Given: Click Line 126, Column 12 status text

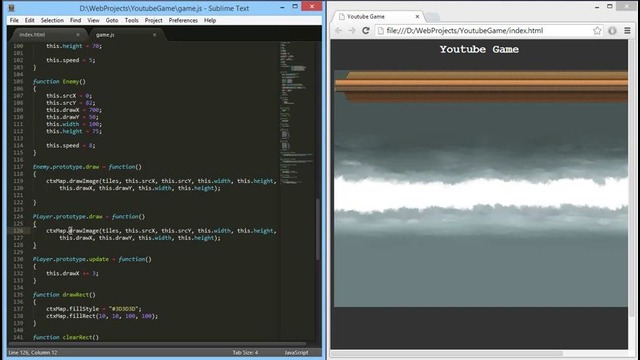Looking at the screenshot, I should click(33, 352).
